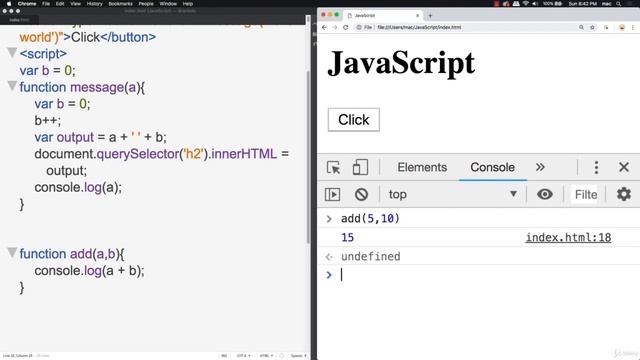Go back in the Chrome browser
The height and width of the screenshot is (360, 640).
(324, 27)
